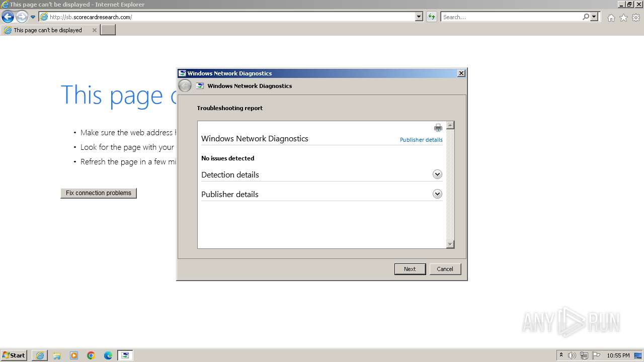Open the File Explorer taskbar icon

click(57, 355)
